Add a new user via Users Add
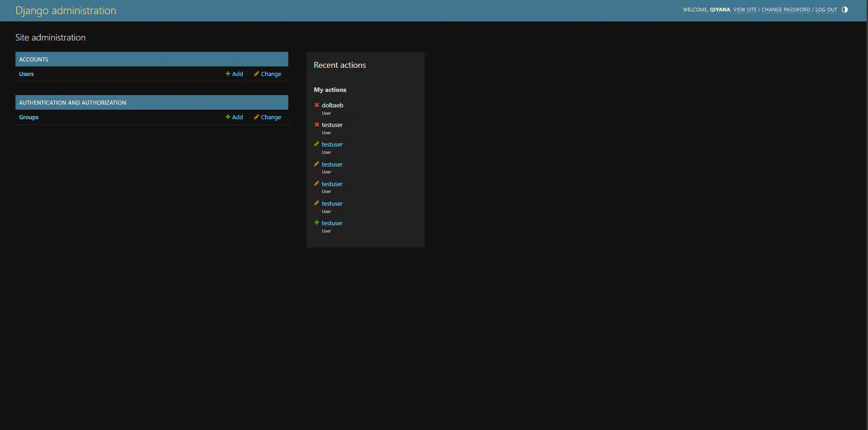868x430 pixels. tap(234, 74)
